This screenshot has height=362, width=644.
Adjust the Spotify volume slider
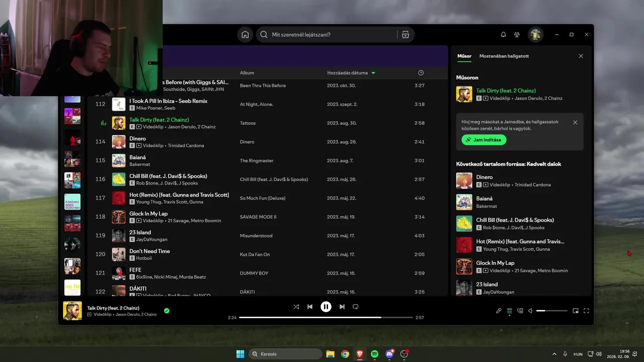[552, 311]
